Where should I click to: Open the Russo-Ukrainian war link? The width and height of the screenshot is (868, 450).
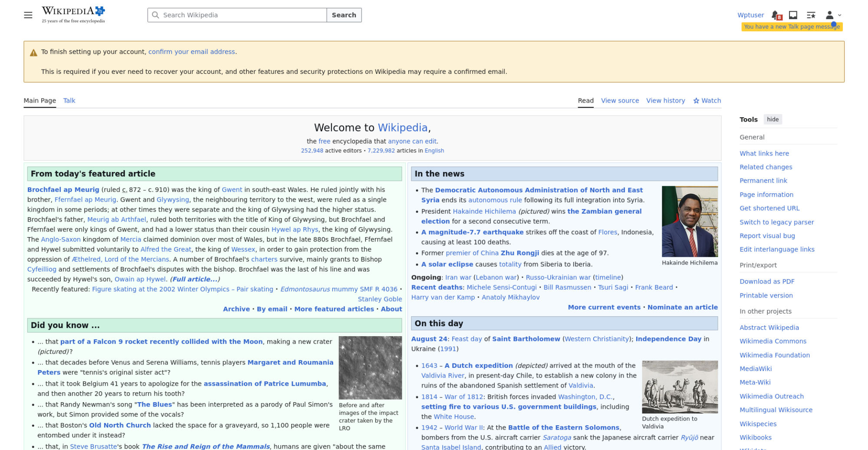558,278
